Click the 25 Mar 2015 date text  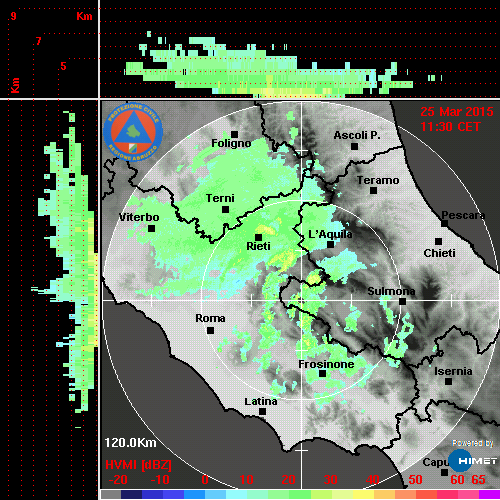(457, 112)
